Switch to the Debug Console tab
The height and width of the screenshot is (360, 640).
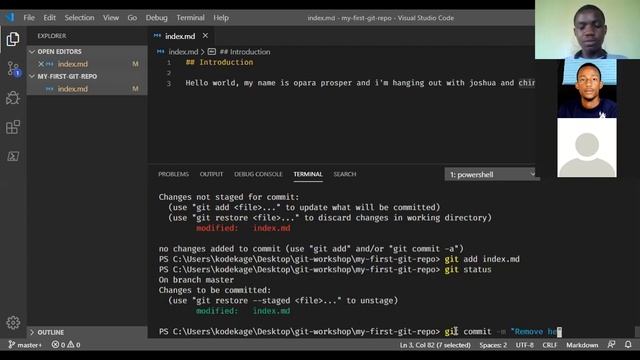click(x=258, y=174)
